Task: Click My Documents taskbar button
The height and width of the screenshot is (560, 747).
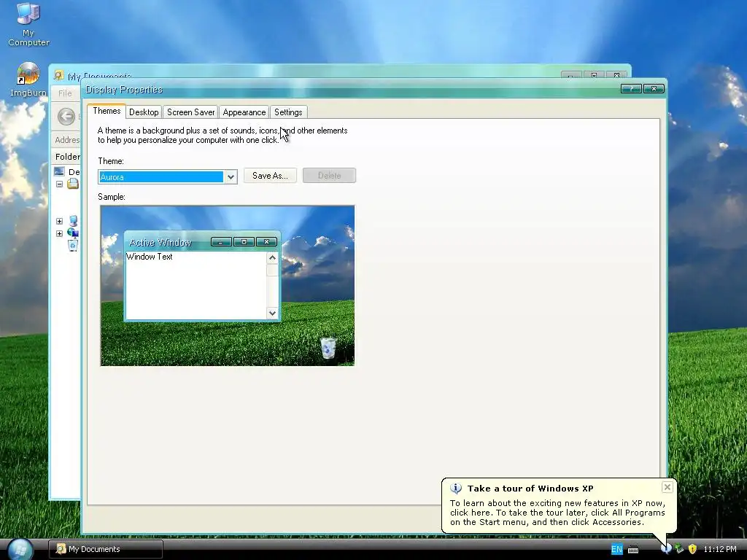Action: click(106, 549)
